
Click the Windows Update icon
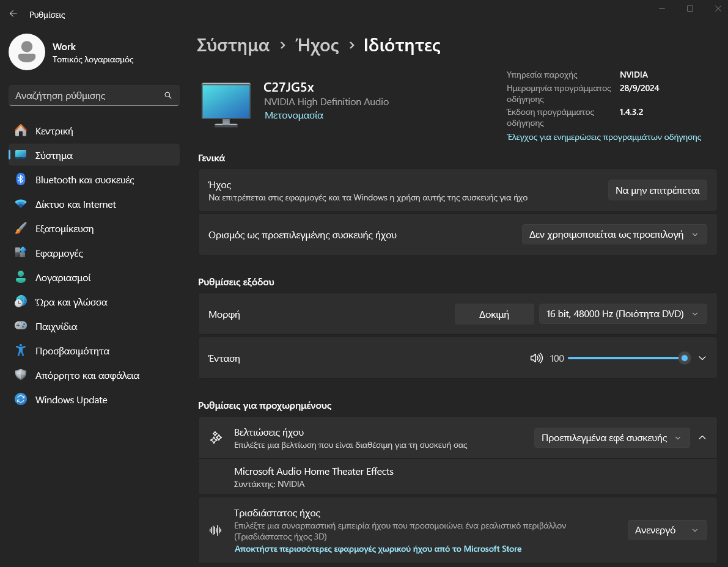(21, 400)
